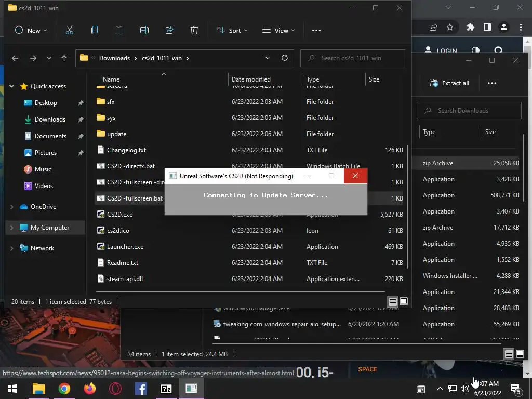Click Extract all in Downloads window

tap(449, 83)
